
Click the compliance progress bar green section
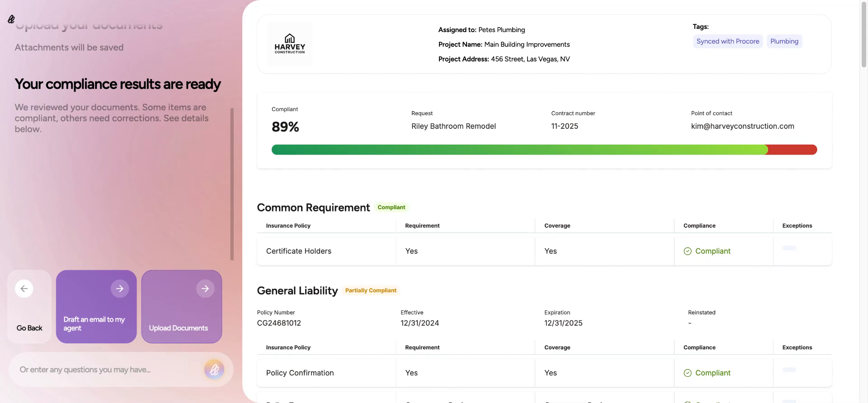coord(519,150)
